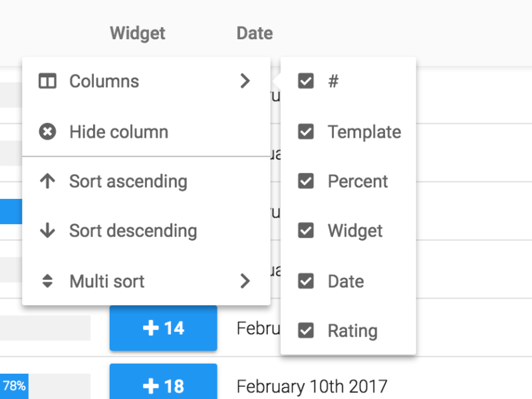This screenshot has width=532, height=399.
Task: Uncheck the Widget entry in column list
Action: [306, 231]
